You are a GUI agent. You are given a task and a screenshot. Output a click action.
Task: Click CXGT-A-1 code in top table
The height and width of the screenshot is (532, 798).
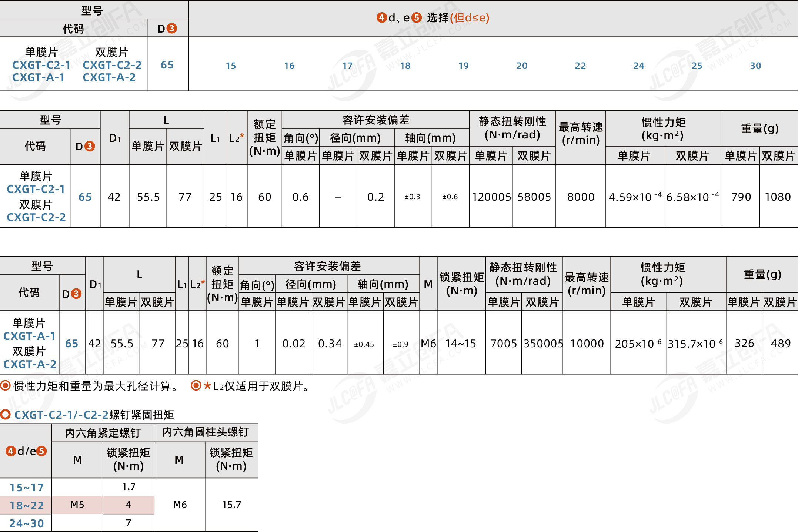[39, 77]
